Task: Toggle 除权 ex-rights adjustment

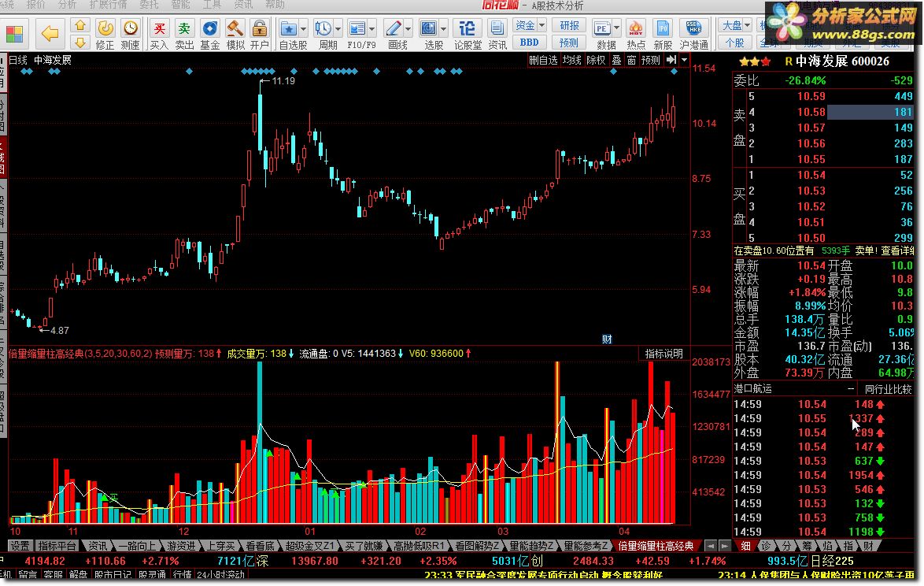Action: [596, 60]
